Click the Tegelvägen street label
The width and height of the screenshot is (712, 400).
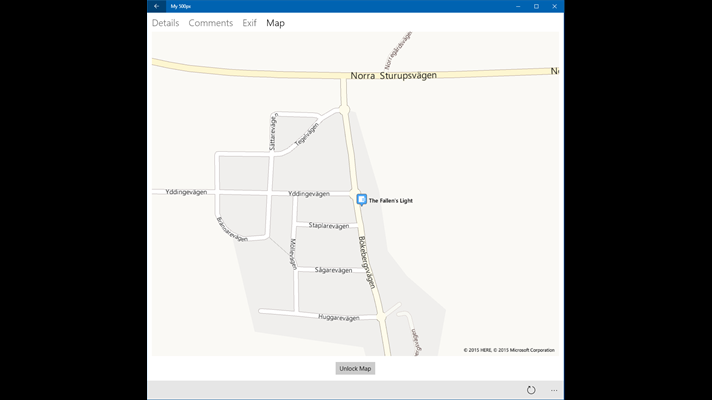pyautogui.click(x=307, y=134)
